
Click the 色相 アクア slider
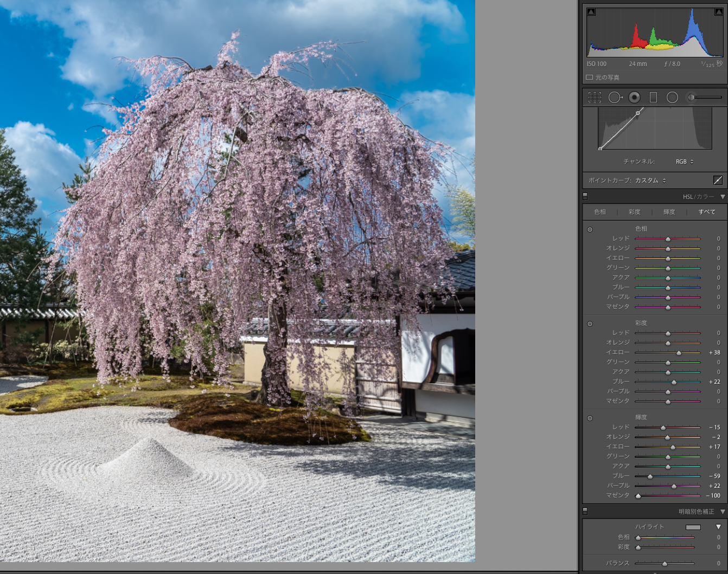tap(668, 278)
